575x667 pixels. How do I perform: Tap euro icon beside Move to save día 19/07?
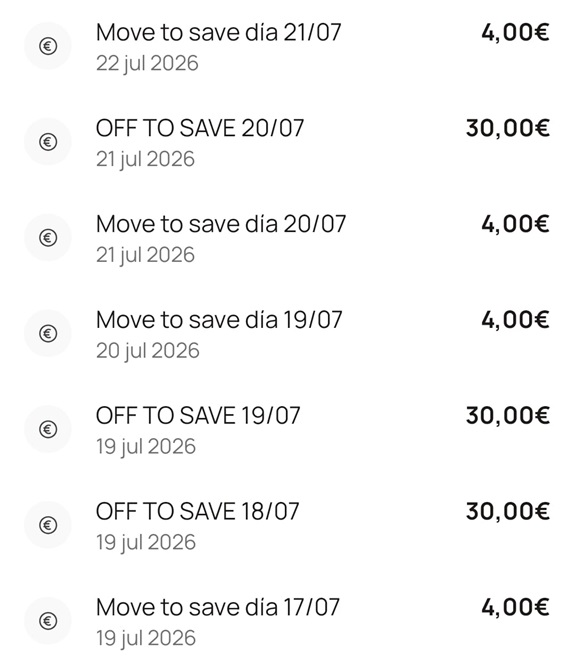click(x=48, y=333)
